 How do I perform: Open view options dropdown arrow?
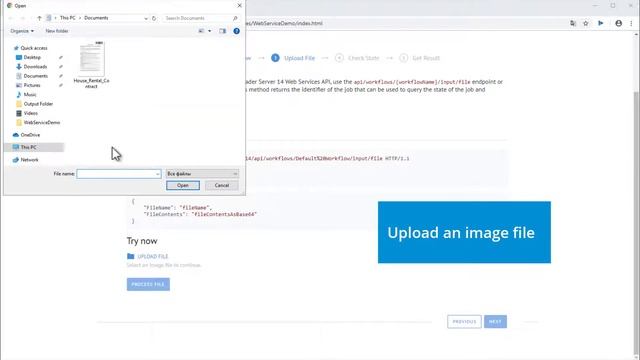210,31
